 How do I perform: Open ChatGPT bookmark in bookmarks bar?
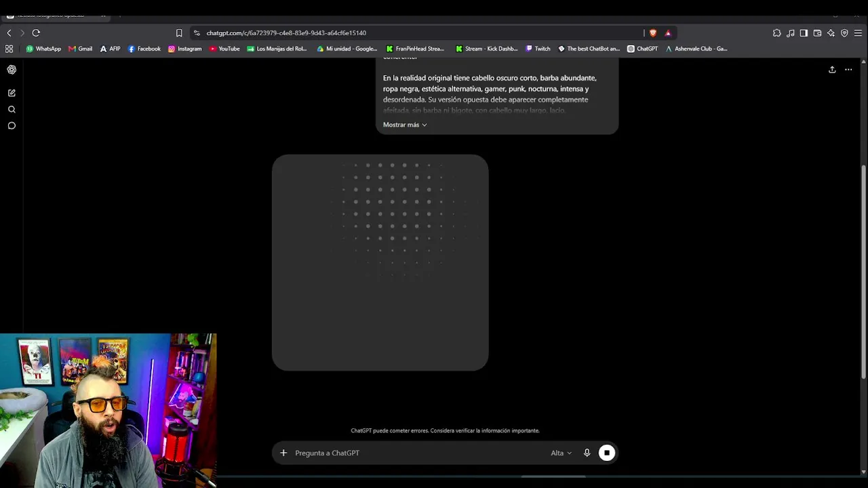(642, 49)
